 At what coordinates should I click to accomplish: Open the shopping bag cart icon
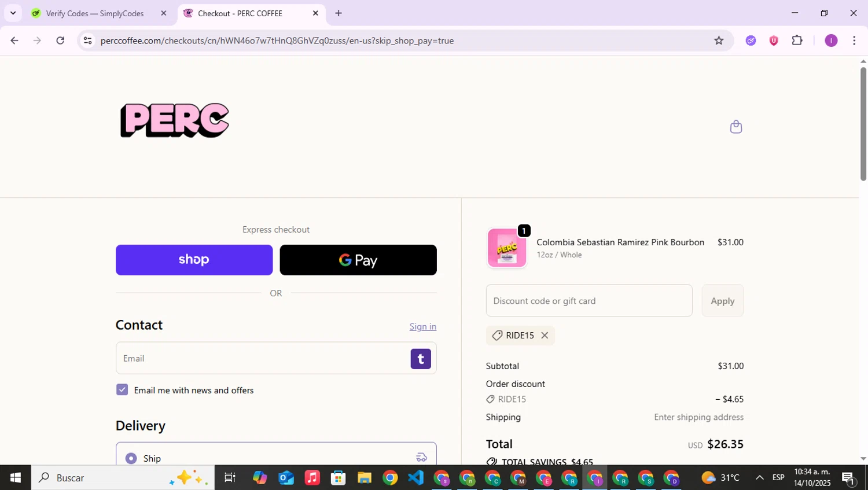coord(736,127)
